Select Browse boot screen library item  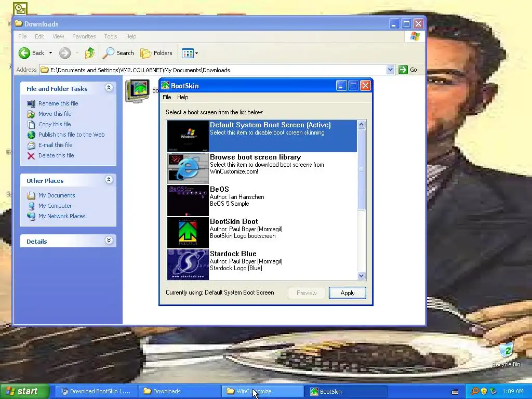click(x=262, y=168)
